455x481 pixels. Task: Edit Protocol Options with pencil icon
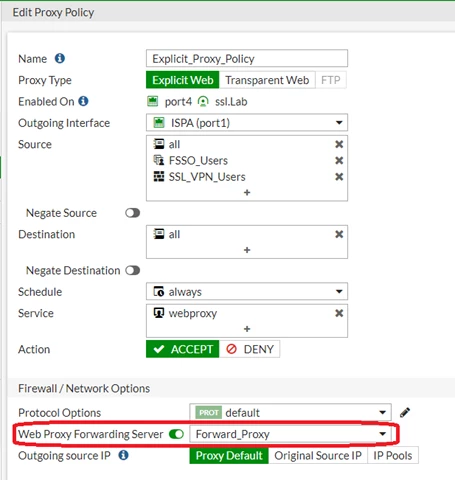coord(405,413)
